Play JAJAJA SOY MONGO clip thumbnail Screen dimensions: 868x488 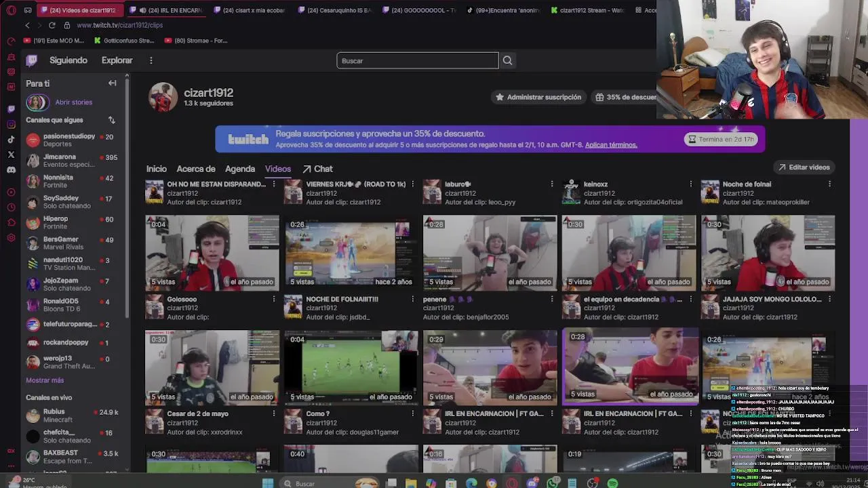768,253
